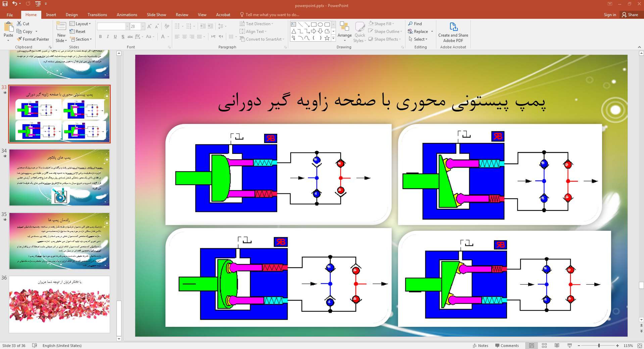Click the Find command
644x349 pixels.
415,24
